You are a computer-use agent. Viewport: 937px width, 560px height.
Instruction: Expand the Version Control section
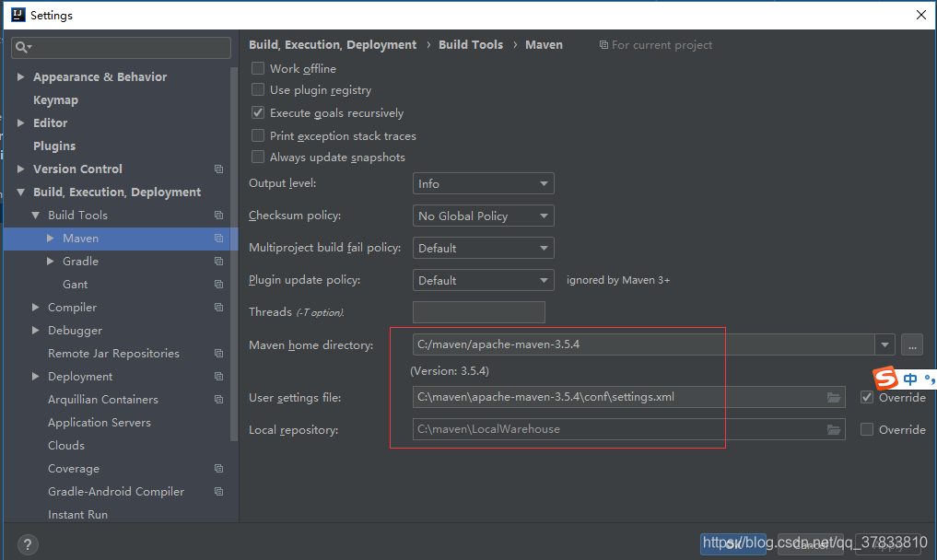coord(21,169)
